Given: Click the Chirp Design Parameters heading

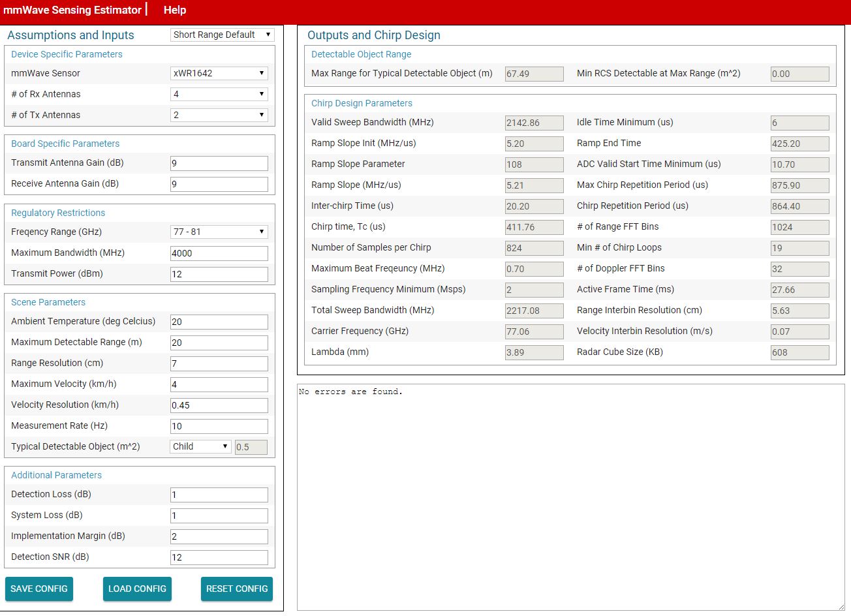Looking at the screenshot, I should point(362,103).
